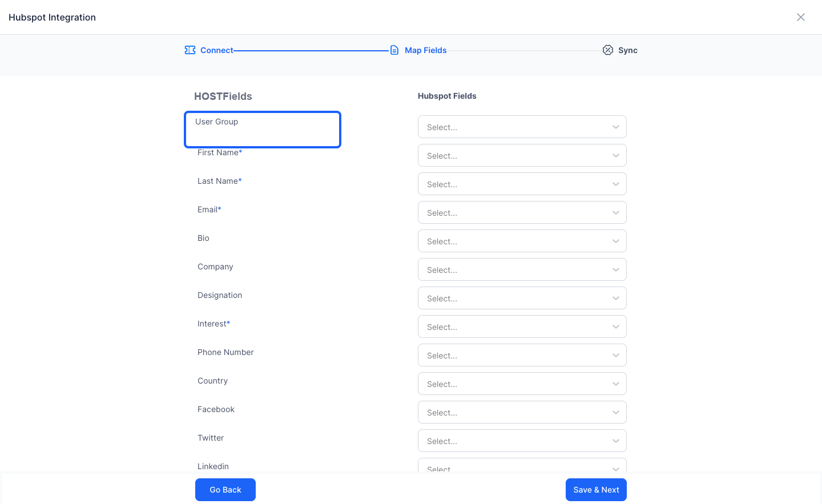Screen dimensions: 822x504
Task: Open the Facebook field dropdown
Action: tap(522, 412)
